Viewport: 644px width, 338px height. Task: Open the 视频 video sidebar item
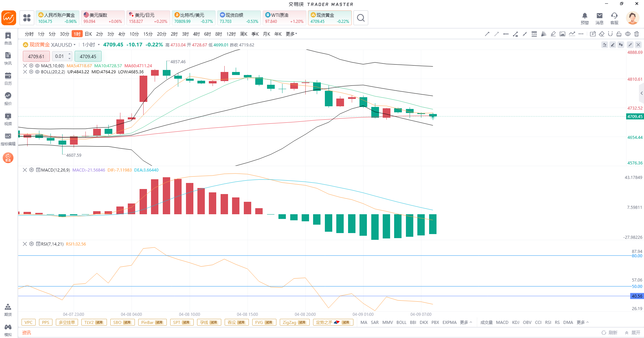click(8, 119)
